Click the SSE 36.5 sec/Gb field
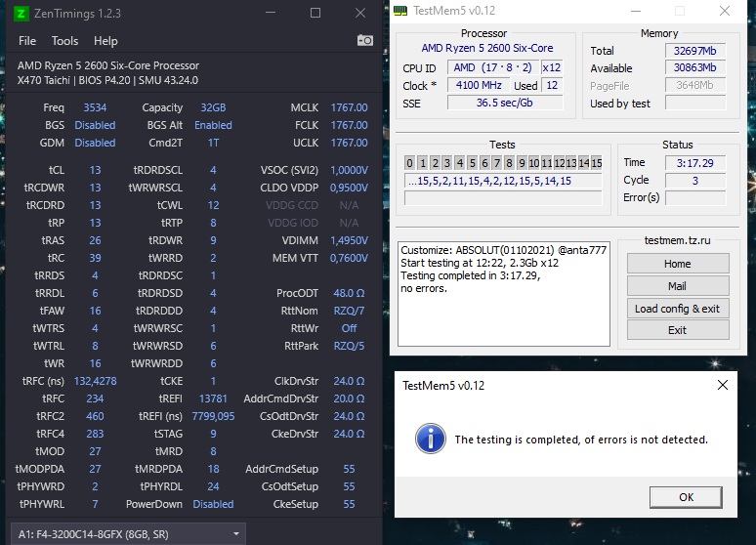Viewport: 756px width, 545px height. click(505, 103)
